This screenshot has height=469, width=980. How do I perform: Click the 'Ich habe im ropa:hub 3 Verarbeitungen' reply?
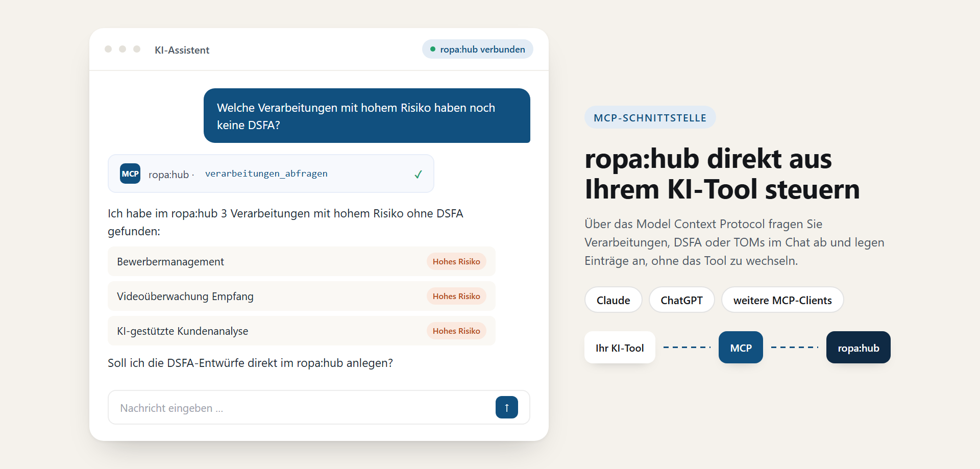coord(285,222)
